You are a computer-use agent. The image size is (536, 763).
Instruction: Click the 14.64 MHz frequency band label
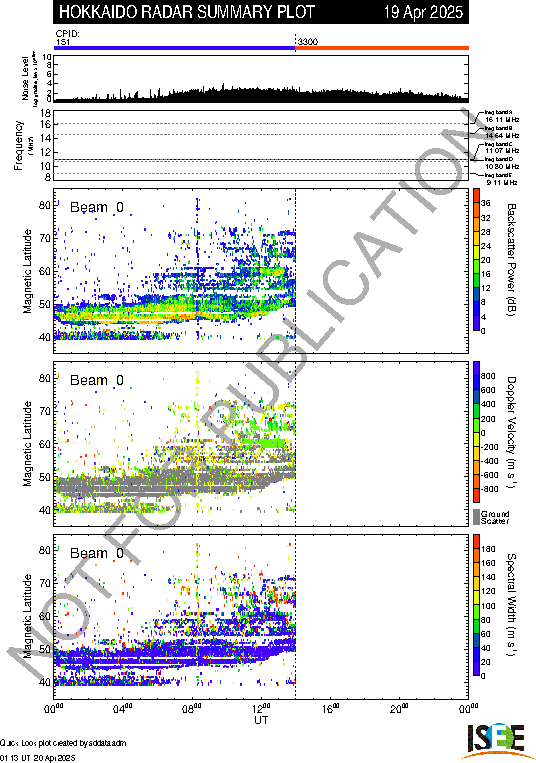point(502,135)
